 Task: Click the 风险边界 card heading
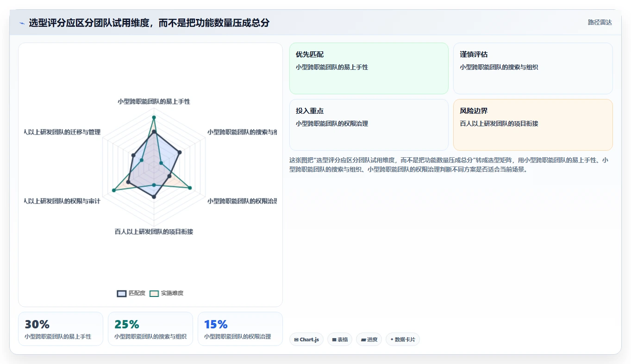click(474, 111)
